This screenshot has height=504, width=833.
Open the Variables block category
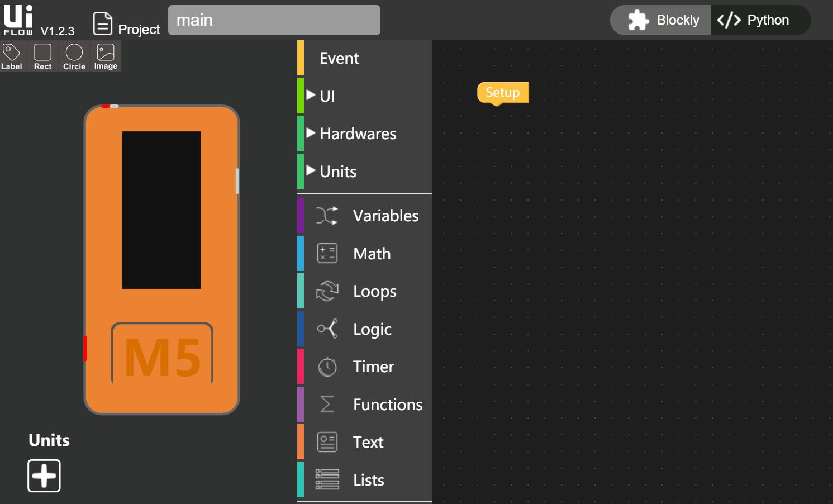pos(385,216)
